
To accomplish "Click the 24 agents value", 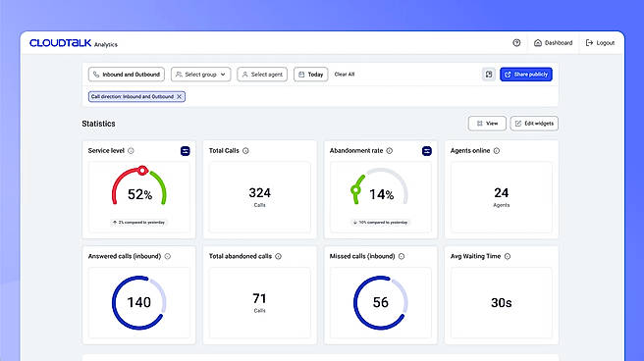I will pos(501,193).
